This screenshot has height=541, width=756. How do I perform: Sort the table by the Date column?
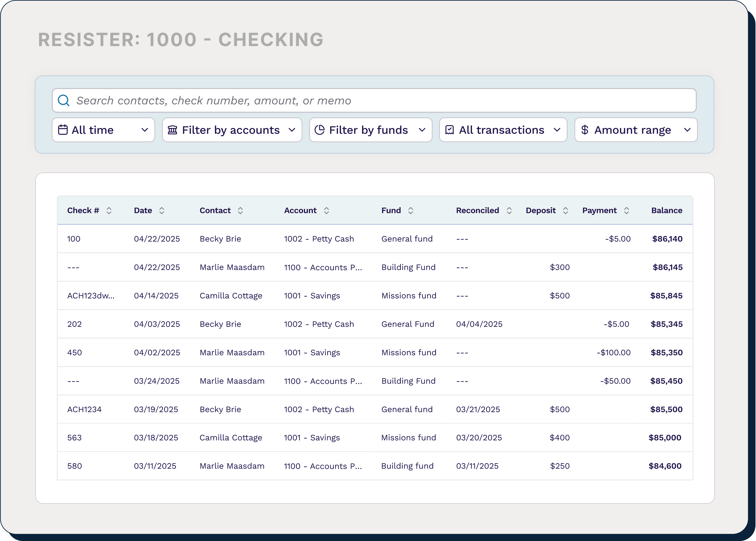point(162,210)
